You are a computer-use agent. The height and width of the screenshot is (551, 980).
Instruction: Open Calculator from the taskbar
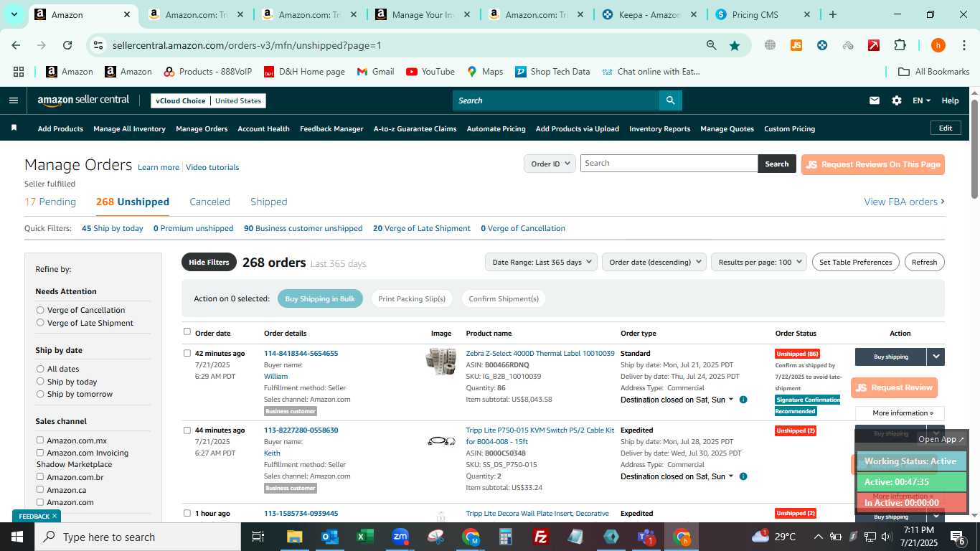tap(506, 537)
